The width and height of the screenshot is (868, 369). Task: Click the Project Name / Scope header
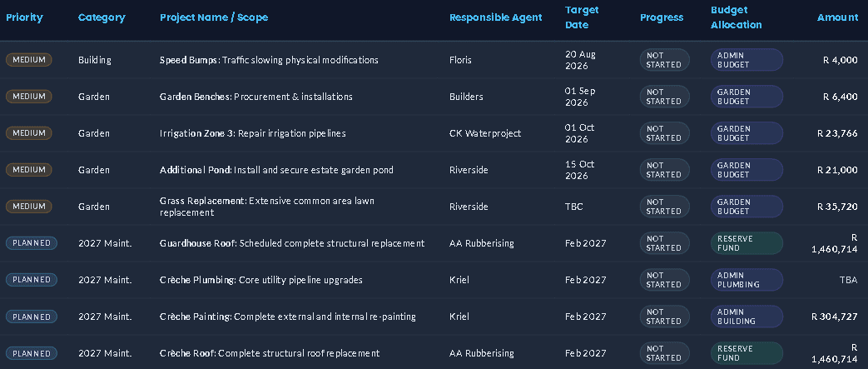[214, 17]
